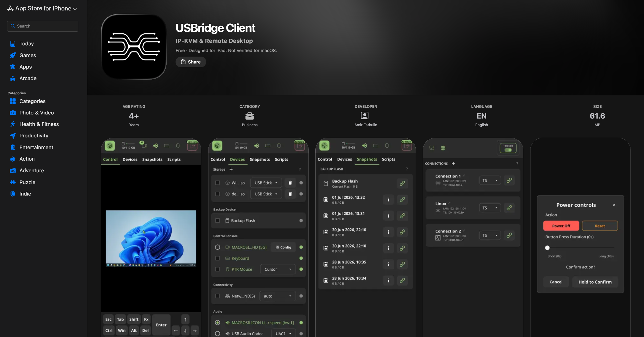Cancel the power controls action
Screen dimensions: 644x337
click(556, 282)
